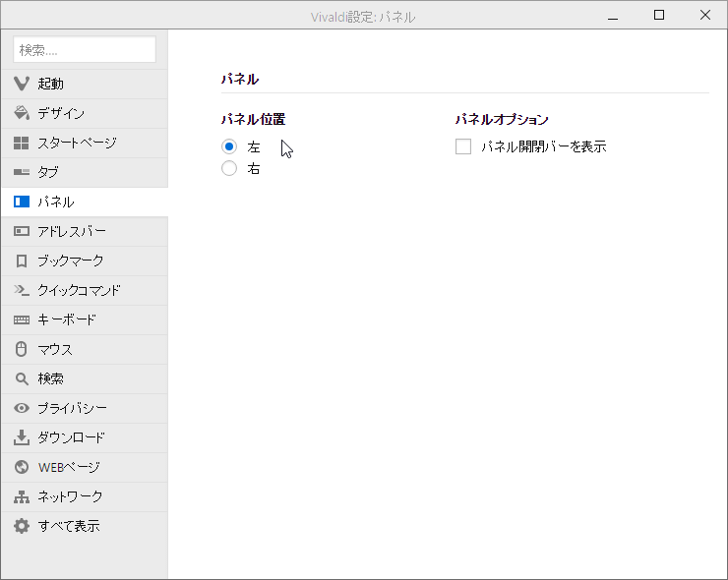Click the grid icon for スタートページ
The height and width of the screenshot is (580, 728).
tap(22, 143)
